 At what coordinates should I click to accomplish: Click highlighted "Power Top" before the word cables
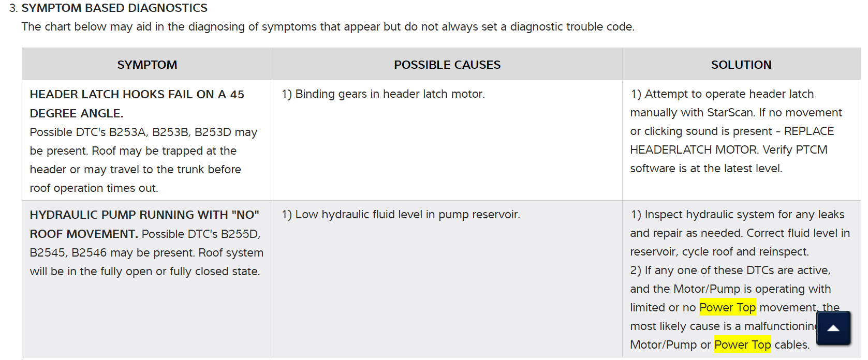pos(742,345)
